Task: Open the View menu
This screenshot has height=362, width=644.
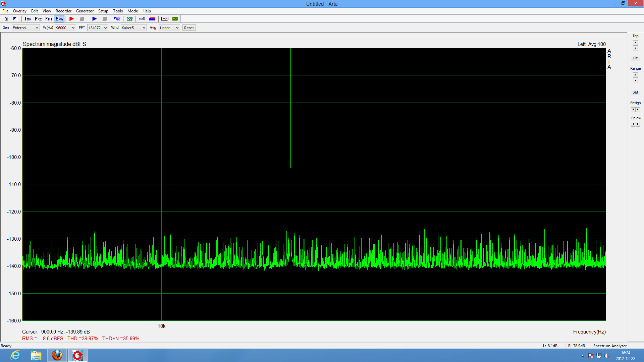Action: [x=47, y=11]
